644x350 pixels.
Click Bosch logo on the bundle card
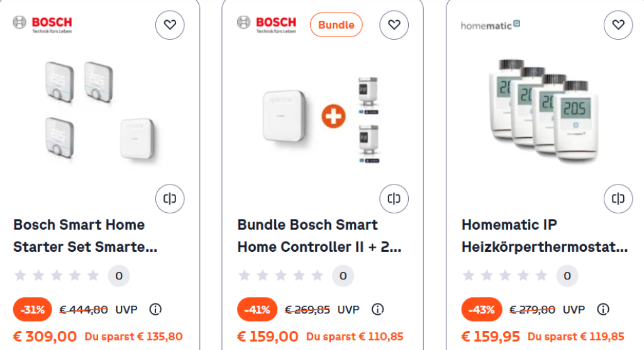(267, 25)
